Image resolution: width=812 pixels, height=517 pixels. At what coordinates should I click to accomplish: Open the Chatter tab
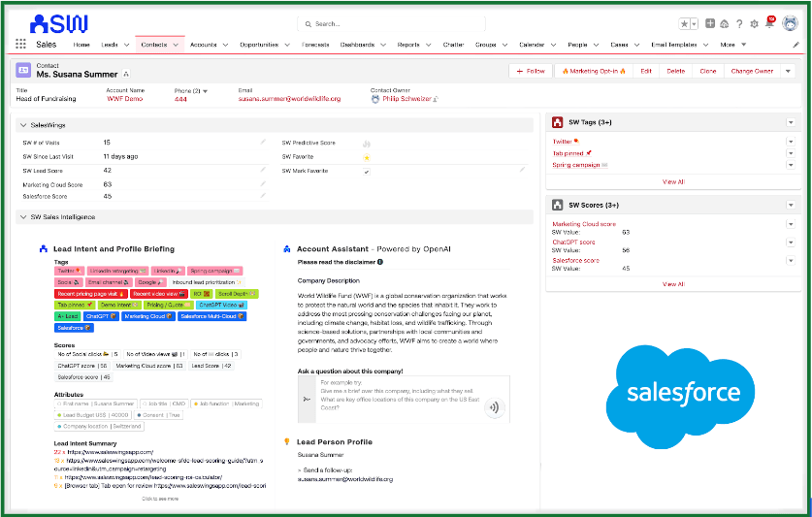click(x=453, y=45)
